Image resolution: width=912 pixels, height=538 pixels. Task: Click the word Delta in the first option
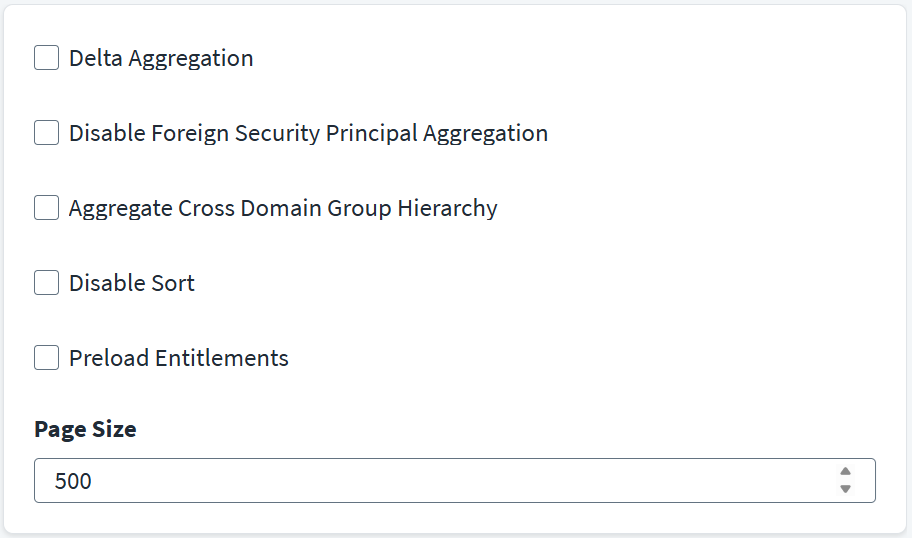(93, 58)
